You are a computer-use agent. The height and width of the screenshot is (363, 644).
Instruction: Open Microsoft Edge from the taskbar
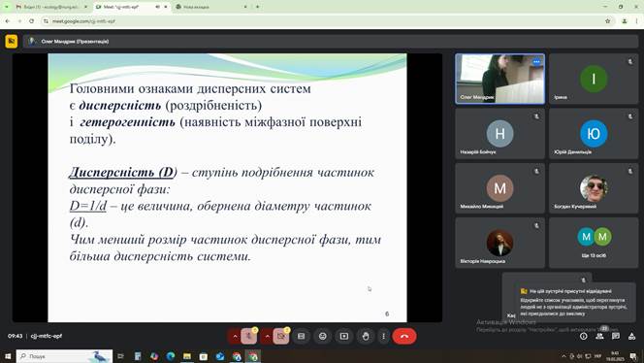coord(171,356)
